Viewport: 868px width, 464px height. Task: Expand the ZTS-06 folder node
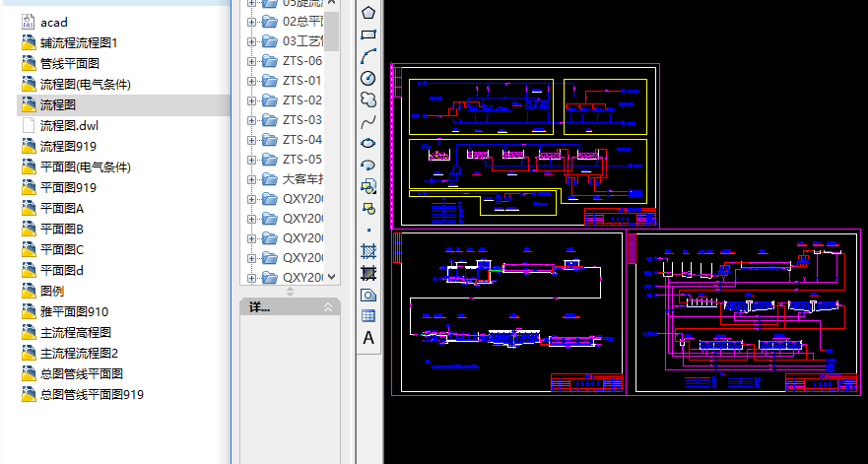tap(251, 61)
